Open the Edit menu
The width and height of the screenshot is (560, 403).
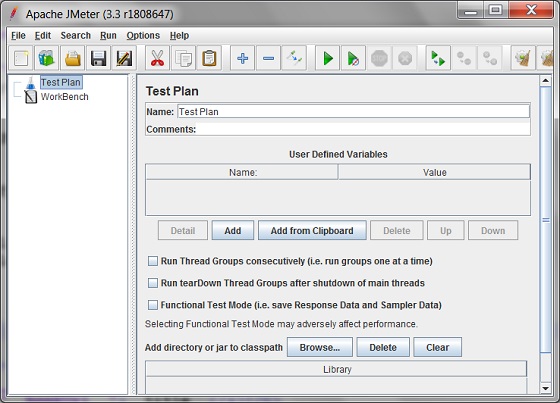coord(43,35)
